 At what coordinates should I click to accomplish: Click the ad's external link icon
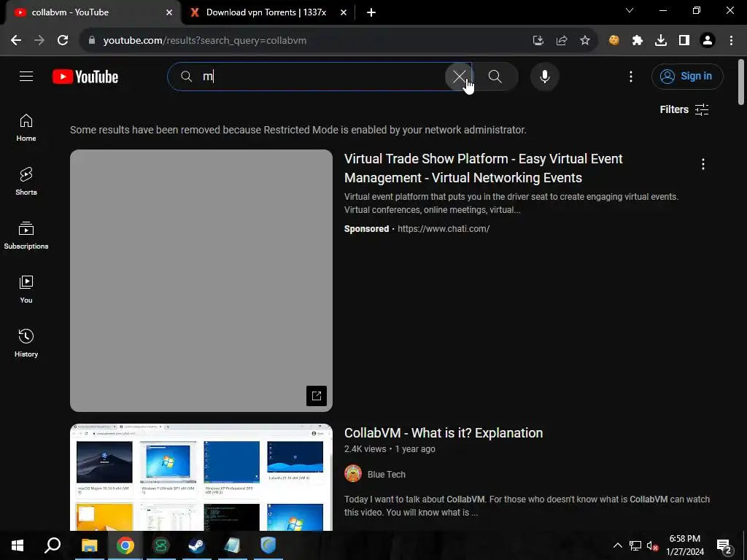coord(317,396)
